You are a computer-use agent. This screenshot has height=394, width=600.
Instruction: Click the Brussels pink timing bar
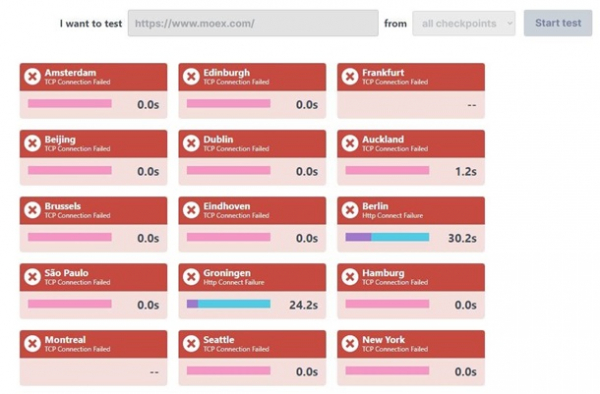[x=70, y=237]
